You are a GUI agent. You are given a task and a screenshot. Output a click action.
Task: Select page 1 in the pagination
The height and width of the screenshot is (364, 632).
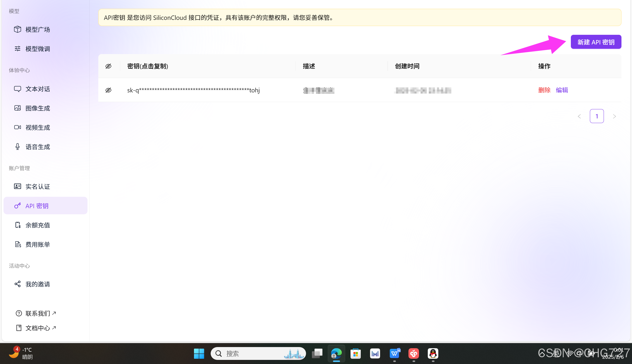coord(597,116)
